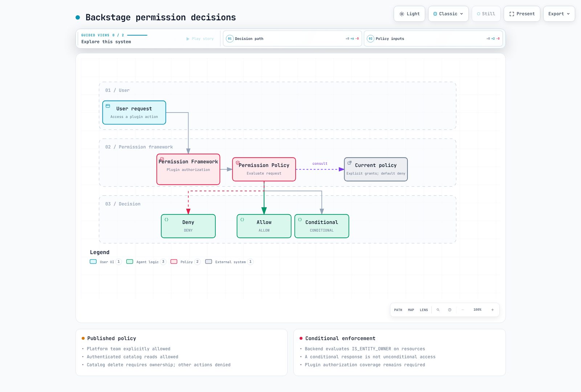Click the Allow node code icon

(x=242, y=220)
